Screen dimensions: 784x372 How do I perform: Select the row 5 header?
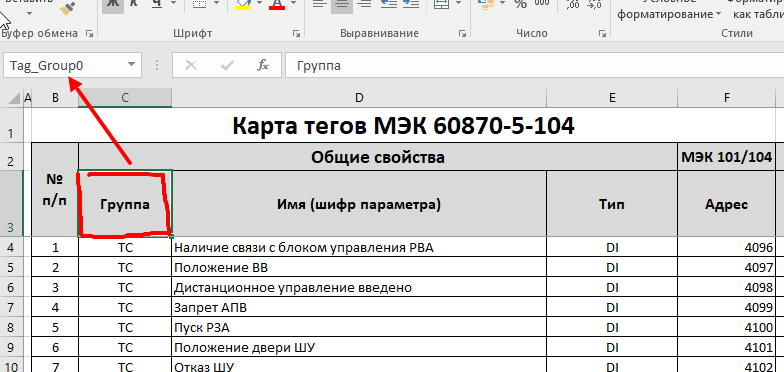[x=12, y=268]
